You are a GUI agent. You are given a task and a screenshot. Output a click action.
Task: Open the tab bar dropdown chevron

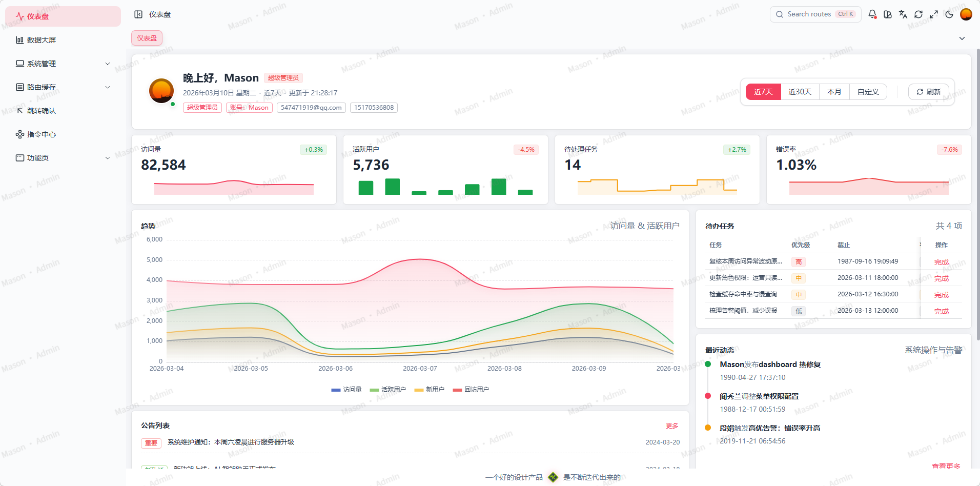(962, 38)
